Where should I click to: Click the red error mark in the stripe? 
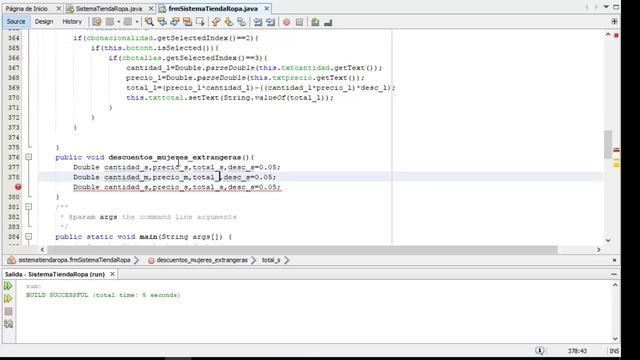[x=616, y=150]
